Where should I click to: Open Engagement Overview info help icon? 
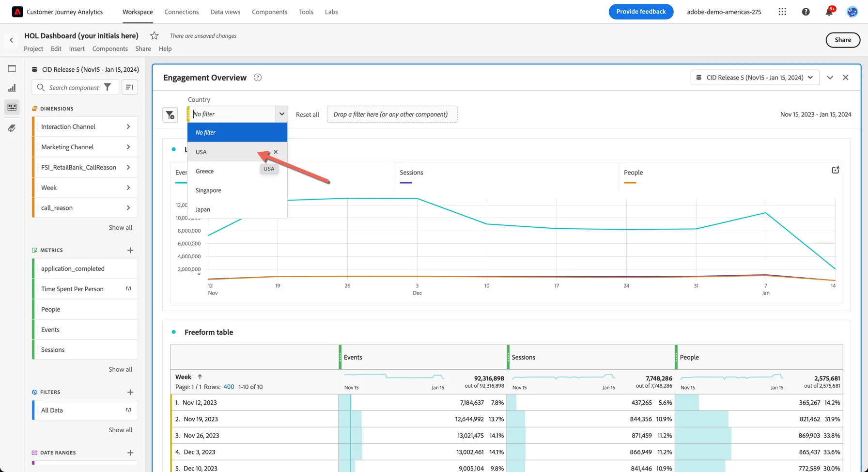[x=258, y=78]
